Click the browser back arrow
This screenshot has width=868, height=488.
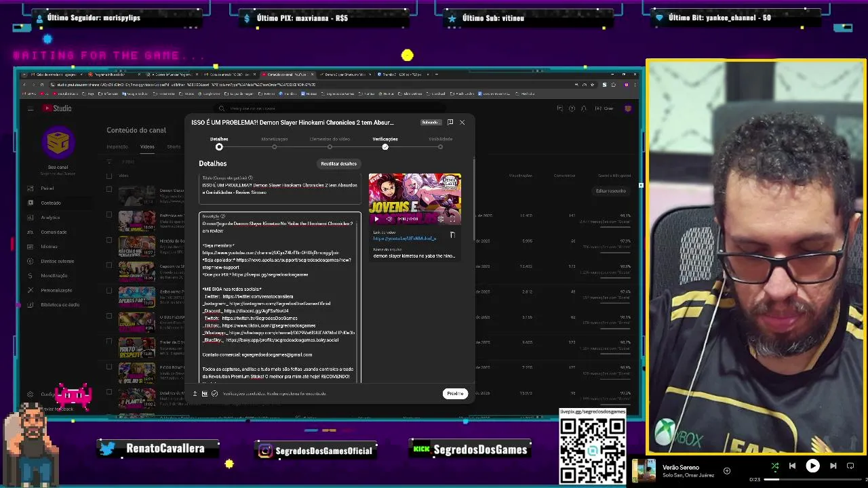point(24,85)
